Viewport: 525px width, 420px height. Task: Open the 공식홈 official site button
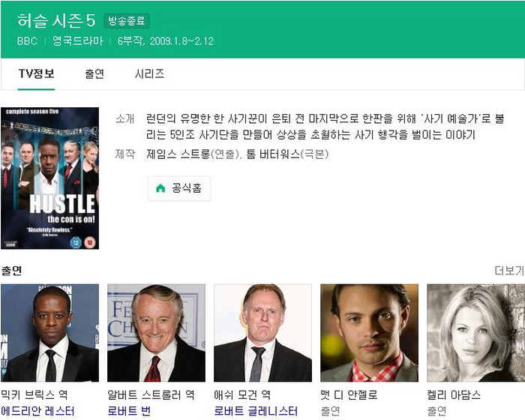[178, 189]
